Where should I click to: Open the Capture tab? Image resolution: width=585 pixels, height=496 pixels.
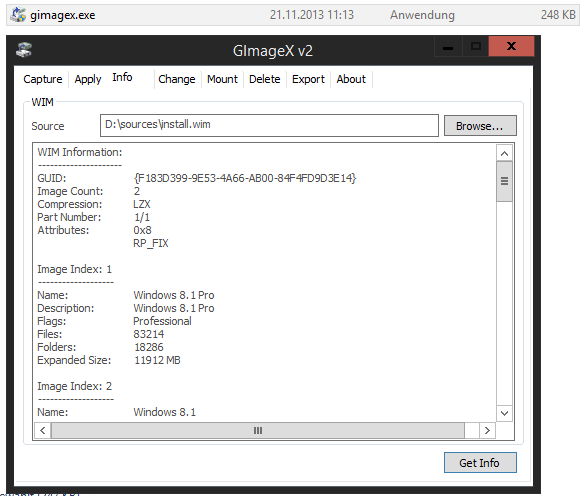coord(43,79)
